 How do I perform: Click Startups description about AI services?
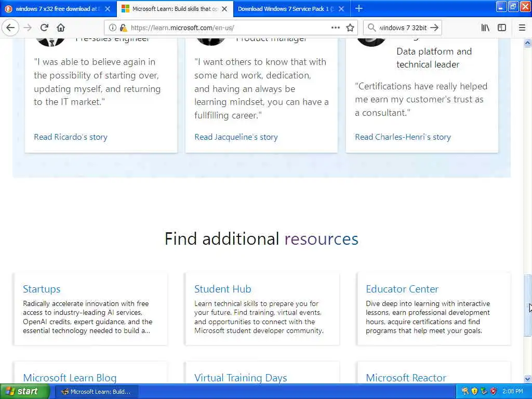(x=87, y=317)
